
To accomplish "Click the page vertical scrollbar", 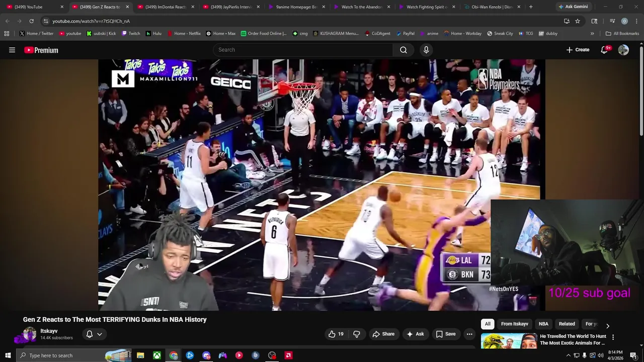I will point(641,90).
